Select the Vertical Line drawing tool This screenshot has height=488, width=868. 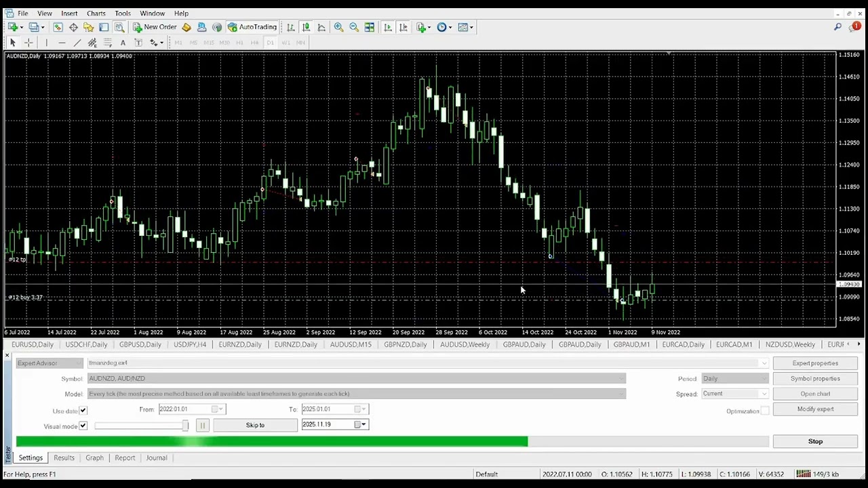coord(46,43)
